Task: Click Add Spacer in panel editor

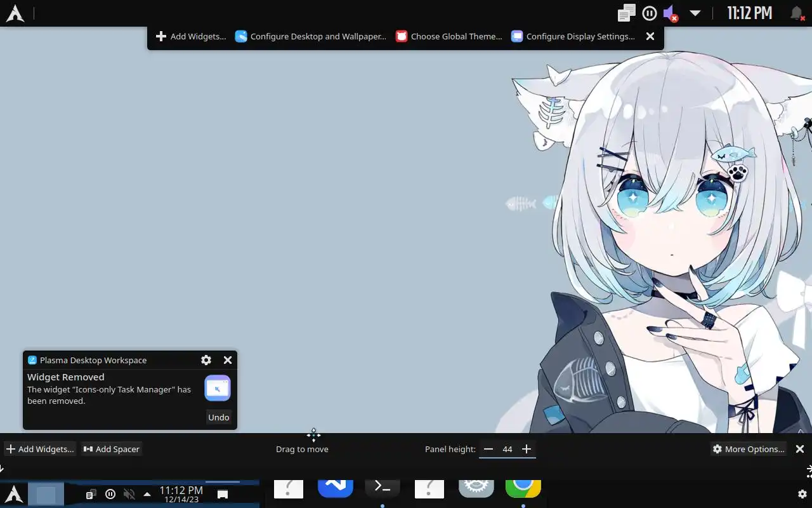Action: point(112,449)
